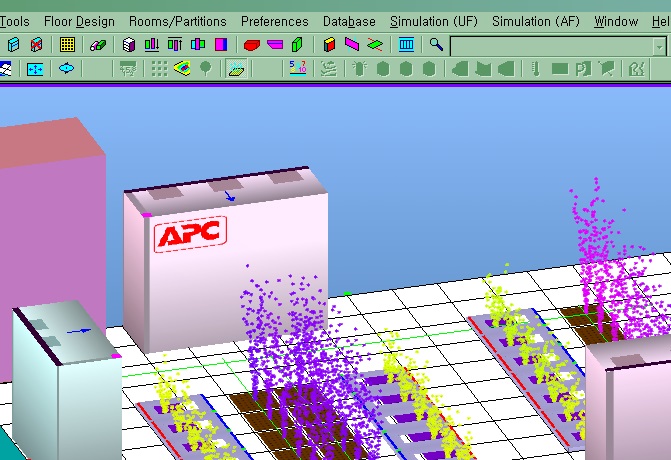Click the grayed lamp with rays icon
The height and width of the screenshot is (460, 671).
click(360, 68)
